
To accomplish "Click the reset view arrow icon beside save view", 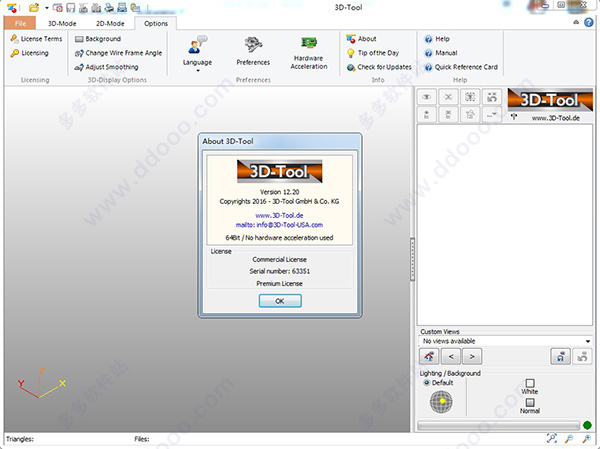I will point(582,357).
